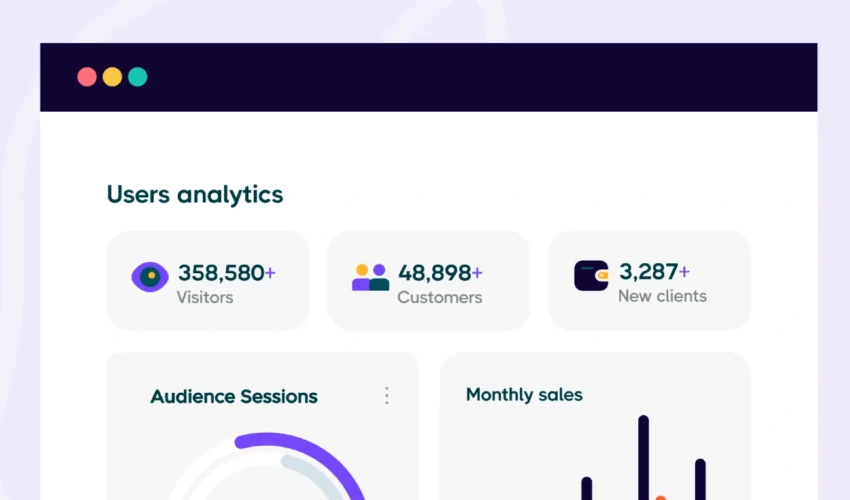Click the purple eye Visitors icon
The height and width of the screenshot is (500, 850).
(x=150, y=277)
